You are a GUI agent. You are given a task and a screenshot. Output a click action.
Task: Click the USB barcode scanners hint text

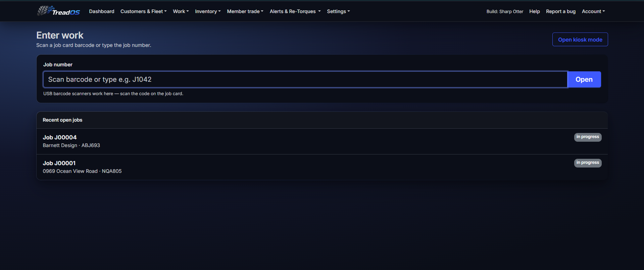tap(113, 94)
